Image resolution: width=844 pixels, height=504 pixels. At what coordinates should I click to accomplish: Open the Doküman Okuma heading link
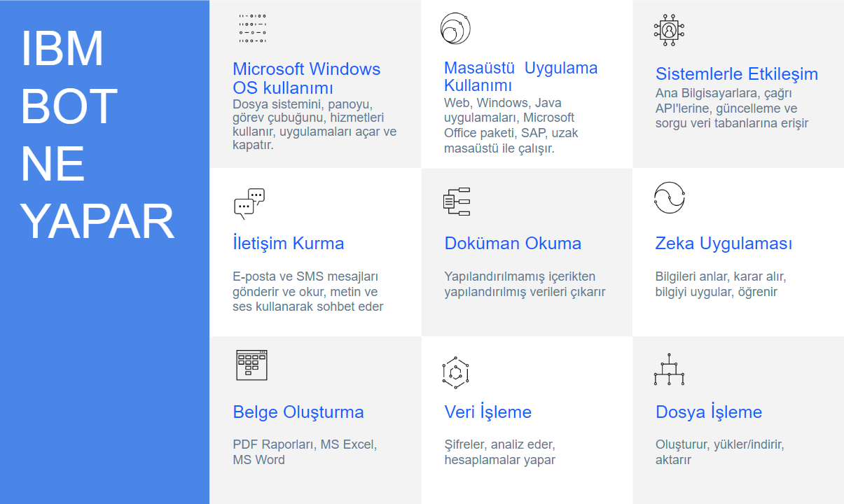coord(513,244)
